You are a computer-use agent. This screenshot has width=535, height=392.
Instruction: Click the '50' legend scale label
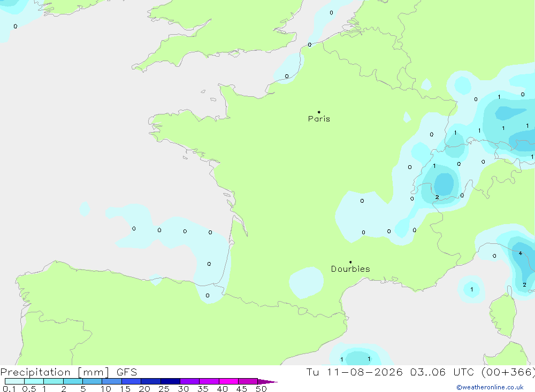tap(261, 389)
